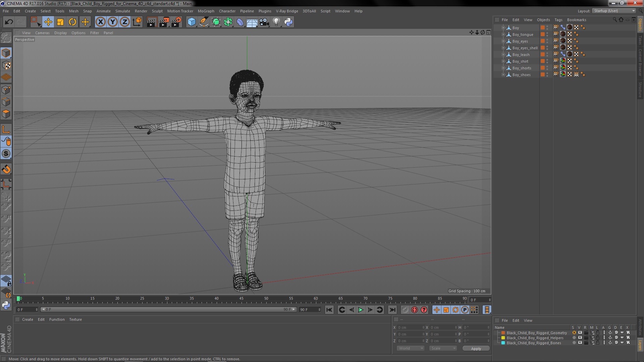
Task: Expand the Boy_tongue object tree
Action: click(x=503, y=35)
